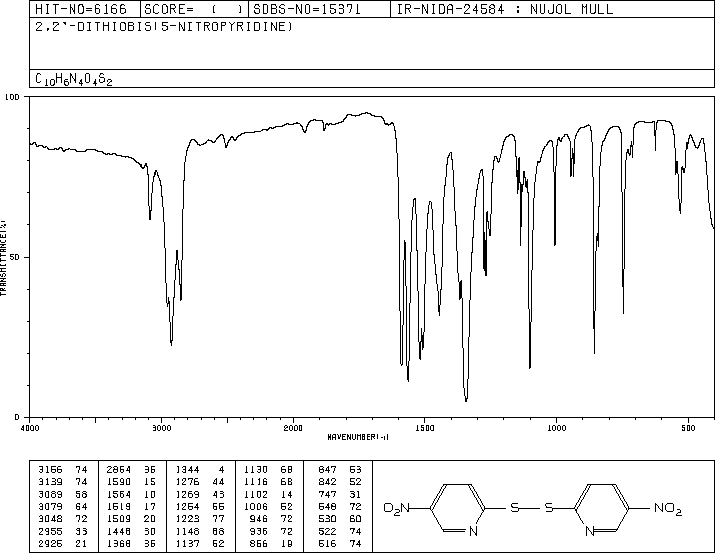The width and height of the screenshot is (715, 553).
Task: Click the 50 label on transmittance axis
Action: tap(15, 257)
